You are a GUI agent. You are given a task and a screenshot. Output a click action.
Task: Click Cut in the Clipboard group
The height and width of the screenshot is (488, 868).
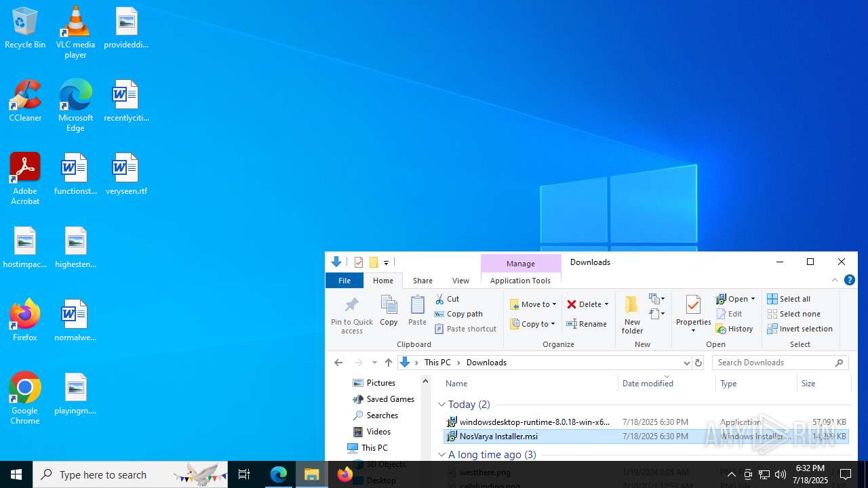point(447,299)
